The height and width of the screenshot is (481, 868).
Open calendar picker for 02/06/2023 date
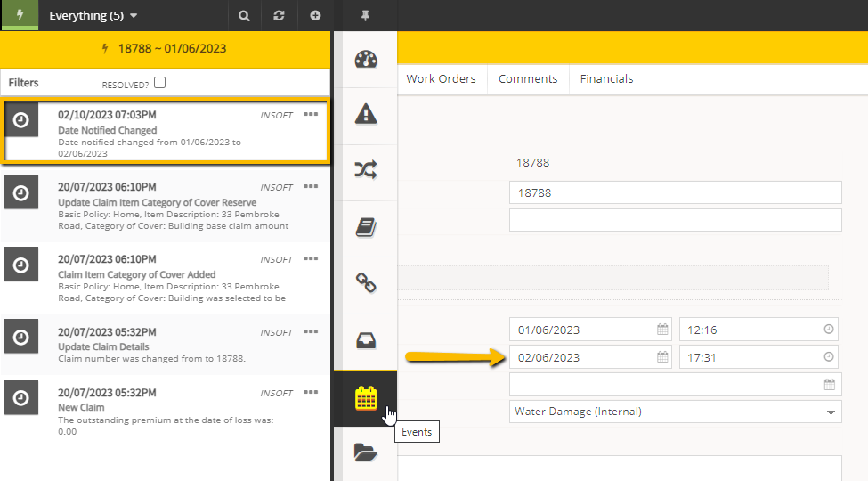[662, 357]
